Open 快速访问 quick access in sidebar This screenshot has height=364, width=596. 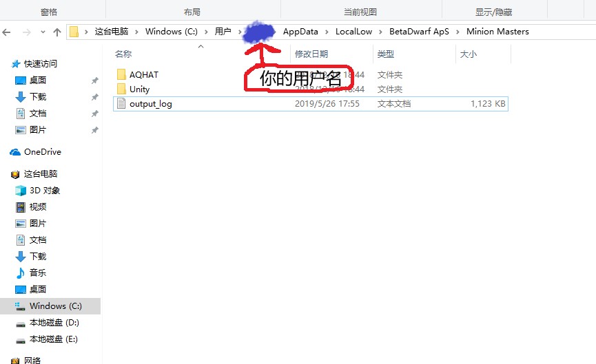point(40,64)
